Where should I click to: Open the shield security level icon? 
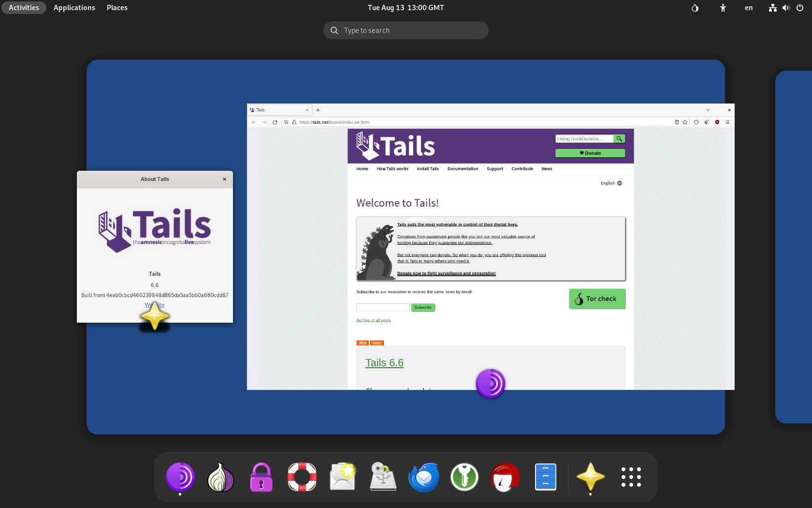[x=696, y=122]
